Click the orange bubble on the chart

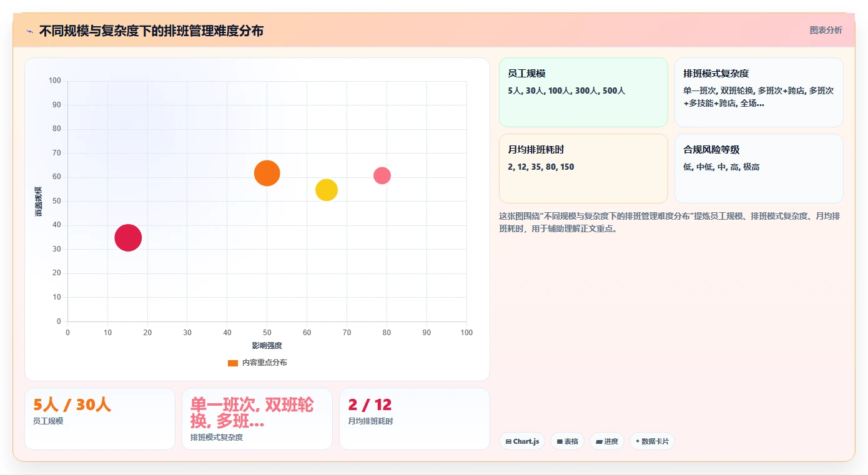(x=267, y=173)
